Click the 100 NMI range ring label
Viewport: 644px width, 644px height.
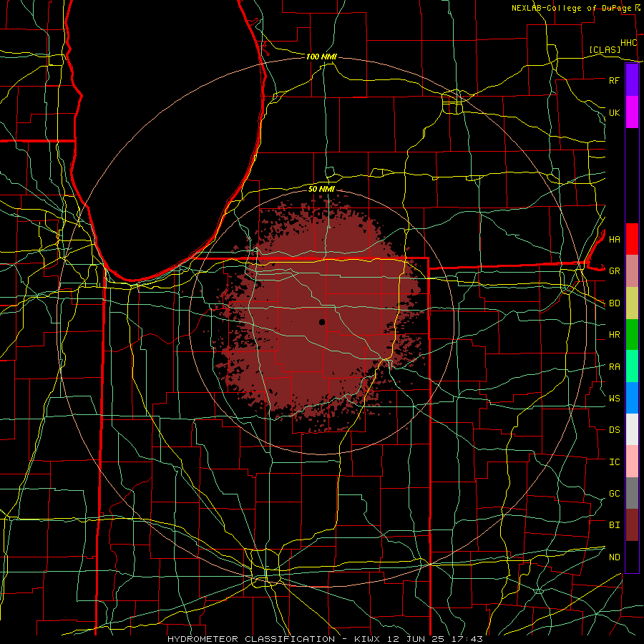tap(321, 57)
